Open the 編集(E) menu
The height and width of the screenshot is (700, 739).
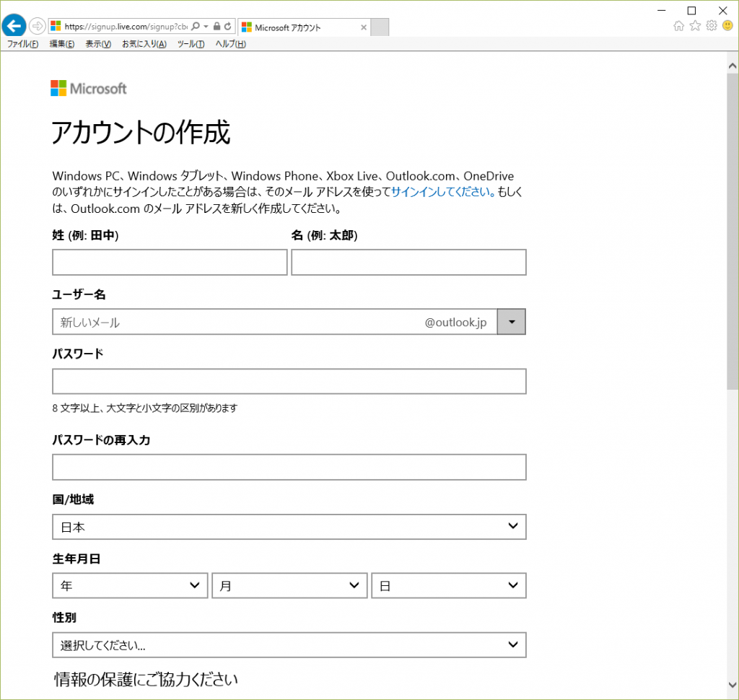(62, 44)
